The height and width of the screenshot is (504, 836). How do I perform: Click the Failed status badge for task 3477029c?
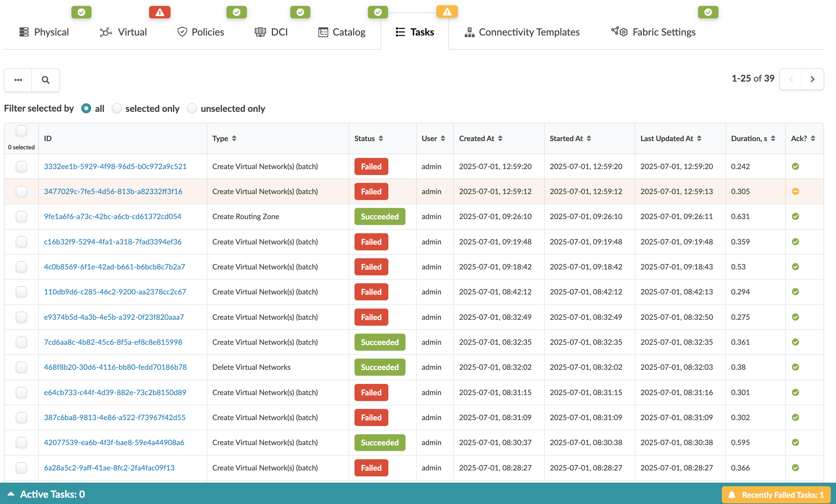[x=371, y=191]
